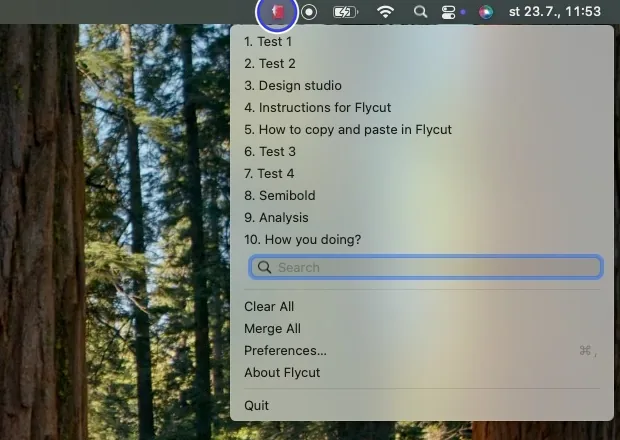Quit Flycut
The width and height of the screenshot is (620, 440).
tap(422, 406)
